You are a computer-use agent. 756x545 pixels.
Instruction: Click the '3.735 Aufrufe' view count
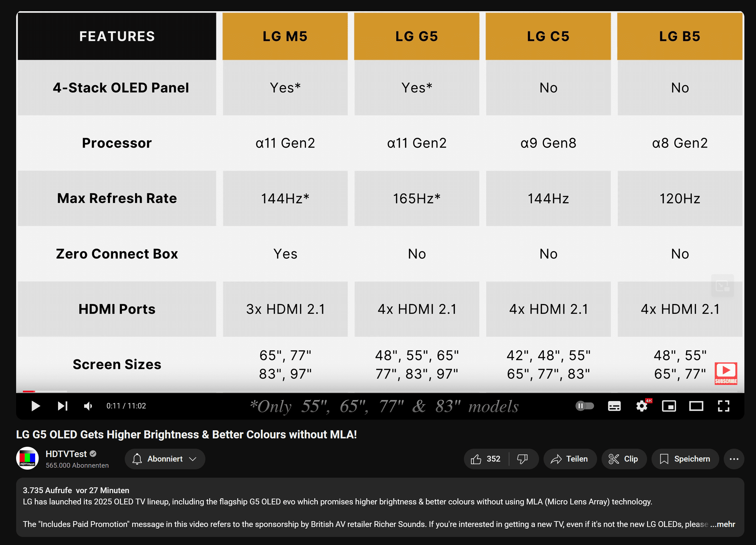click(47, 490)
